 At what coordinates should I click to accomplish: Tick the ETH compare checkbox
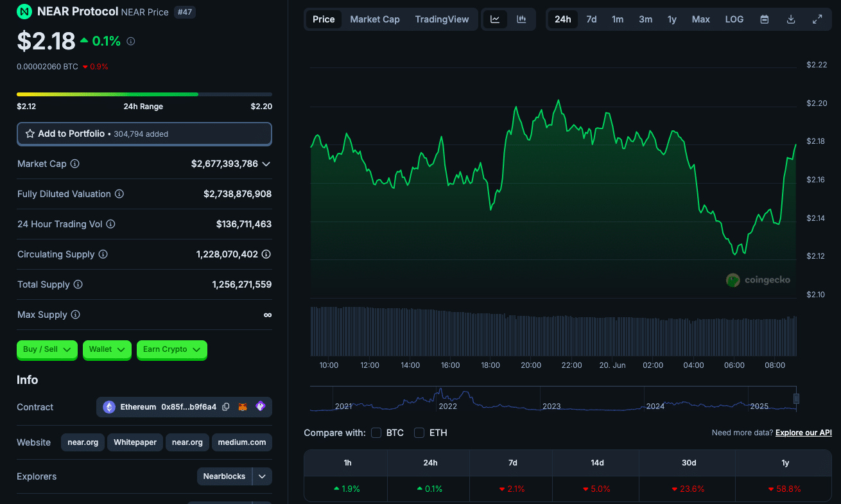click(x=419, y=433)
